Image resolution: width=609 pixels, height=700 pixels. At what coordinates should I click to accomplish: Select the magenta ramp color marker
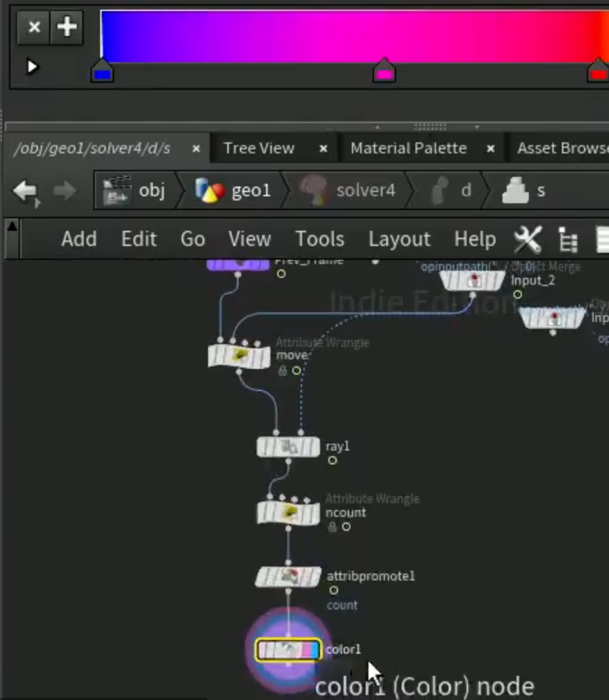pos(384,70)
